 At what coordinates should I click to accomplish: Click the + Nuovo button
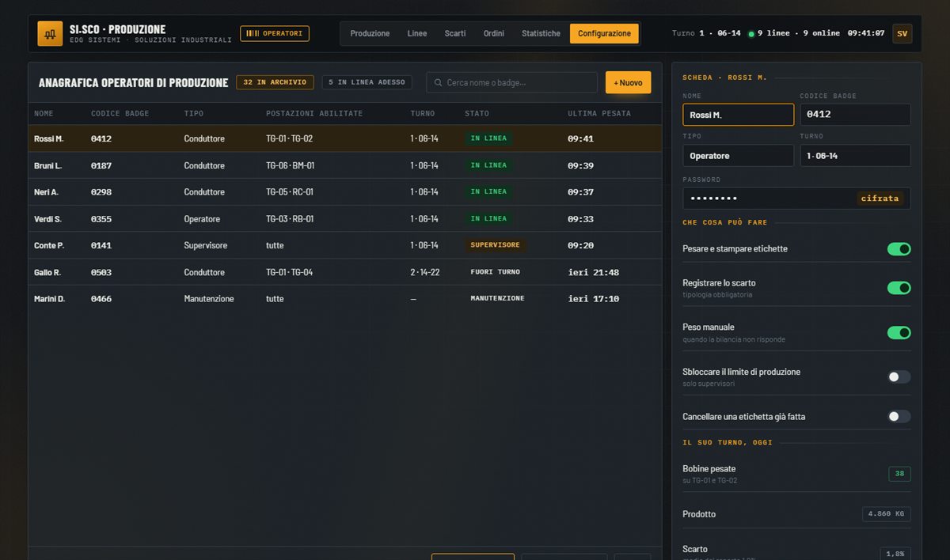tap(629, 82)
